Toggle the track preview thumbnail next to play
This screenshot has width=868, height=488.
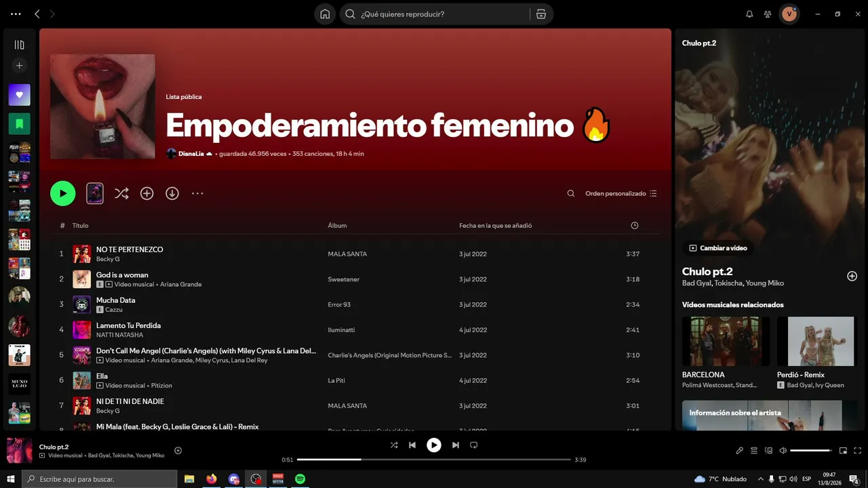click(95, 194)
